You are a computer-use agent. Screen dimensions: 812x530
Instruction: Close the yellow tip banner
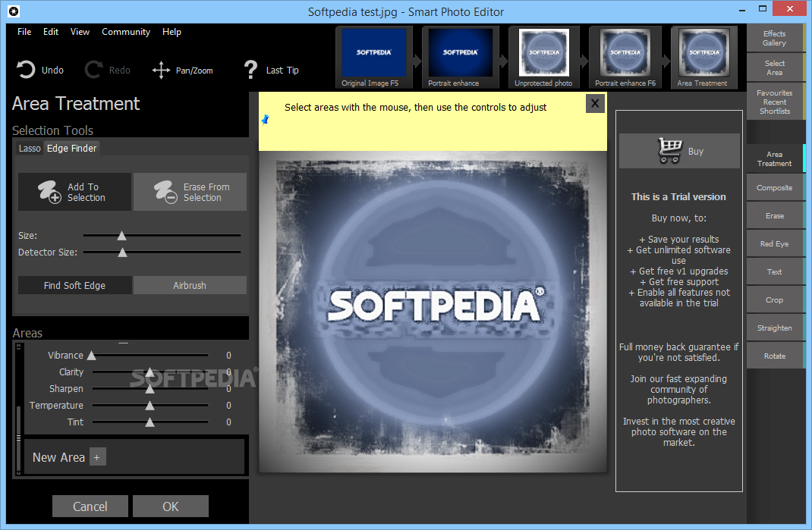pyautogui.click(x=595, y=104)
